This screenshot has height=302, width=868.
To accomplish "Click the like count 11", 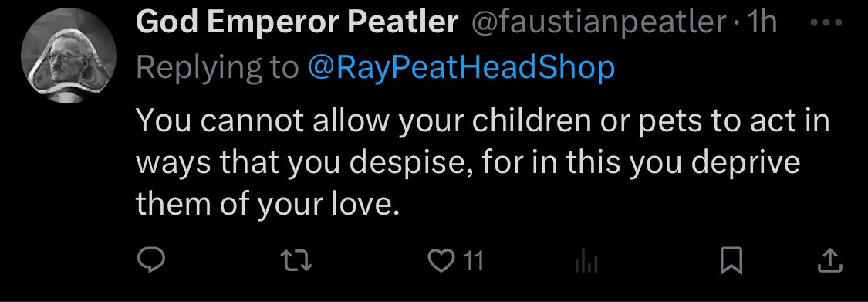I will click(473, 261).
